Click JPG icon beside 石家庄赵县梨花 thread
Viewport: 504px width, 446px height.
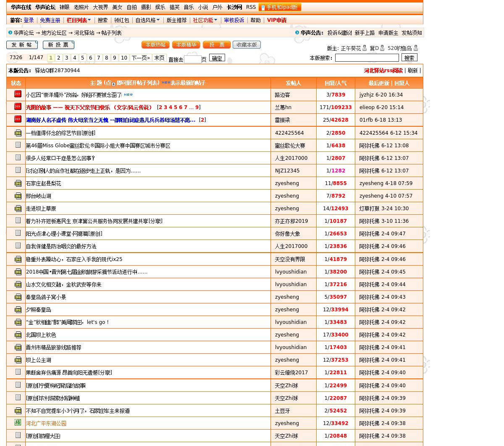pos(18,183)
